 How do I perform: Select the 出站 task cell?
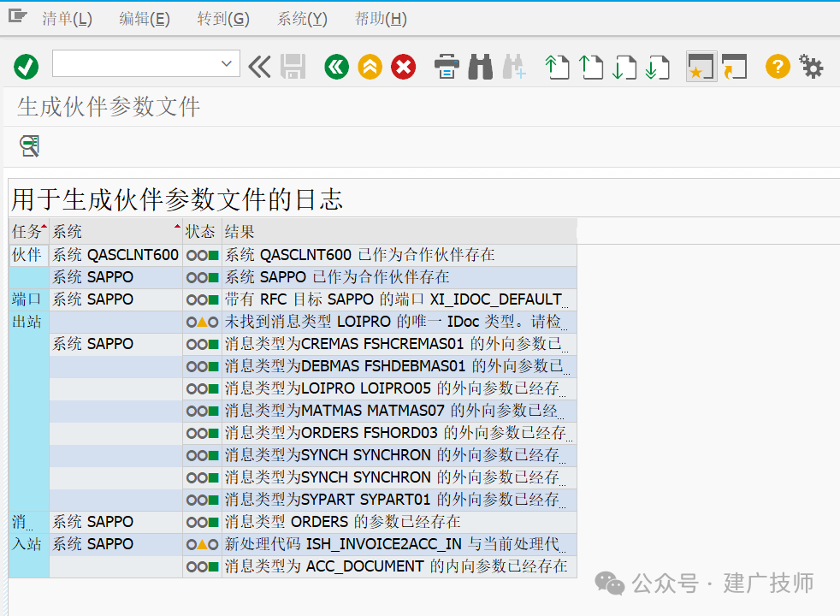point(29,322)
